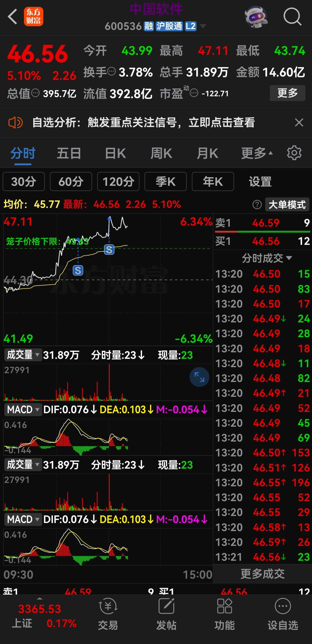The width and height of the screenshot is (312, 644).
Task: Tap the first volume bar chart
Action: [108, 382]
